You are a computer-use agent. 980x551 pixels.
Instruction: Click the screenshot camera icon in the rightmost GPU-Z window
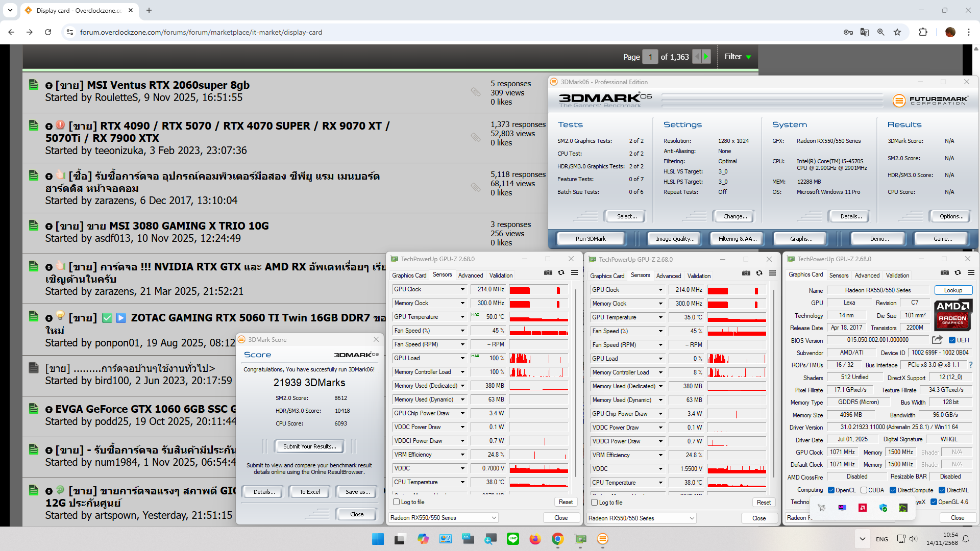click(x=945, y=273)
